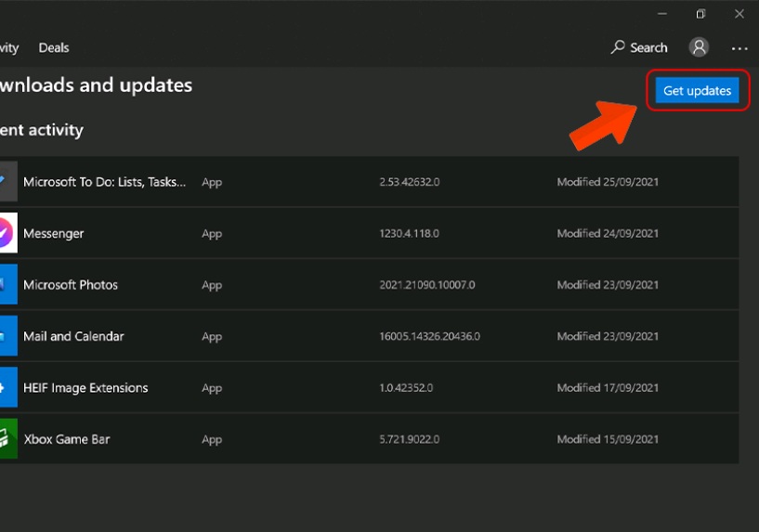Image resolution: width=759 pixels, height=532 pixels.
Task: Select version number 1230.4.118.0
Action: coord(409,234)
